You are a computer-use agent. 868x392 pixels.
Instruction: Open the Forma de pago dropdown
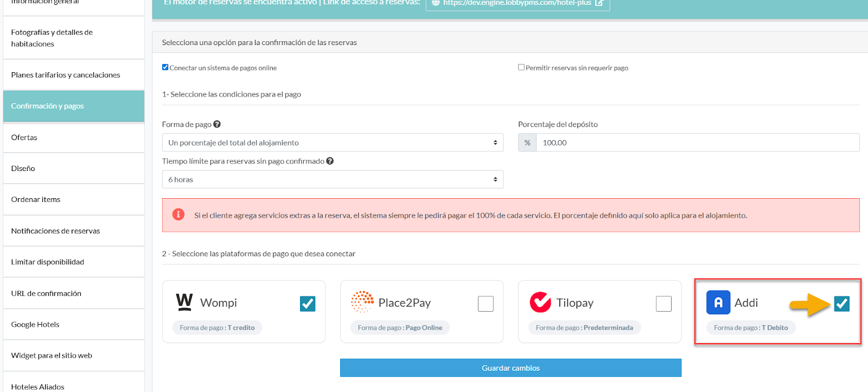pos(333,143)
